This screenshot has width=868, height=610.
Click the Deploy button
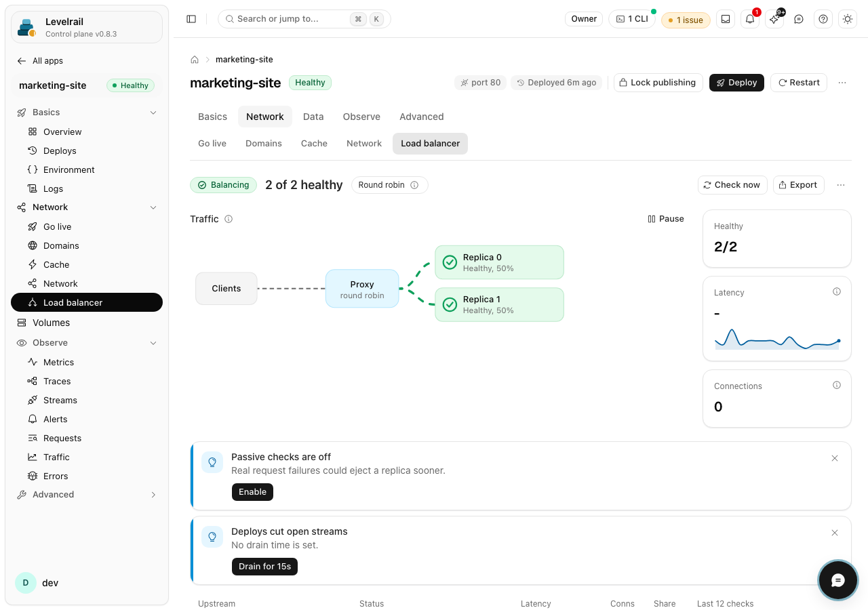click(736, 83)
